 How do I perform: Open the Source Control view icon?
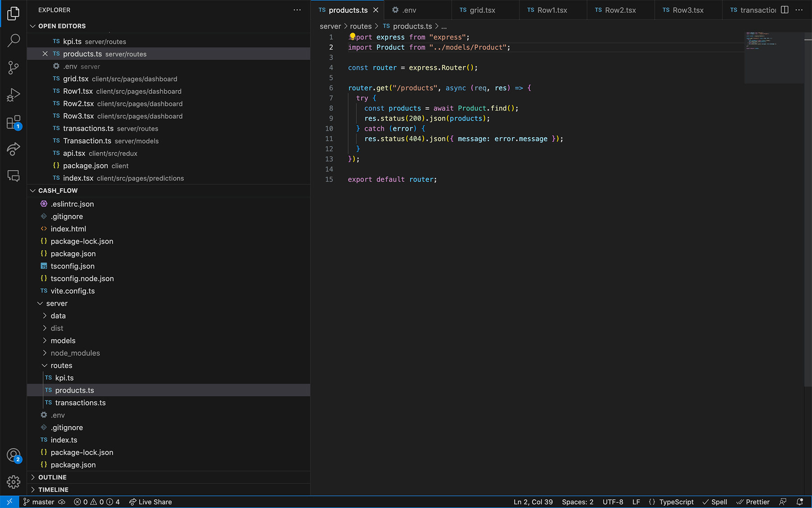point(14,68)
